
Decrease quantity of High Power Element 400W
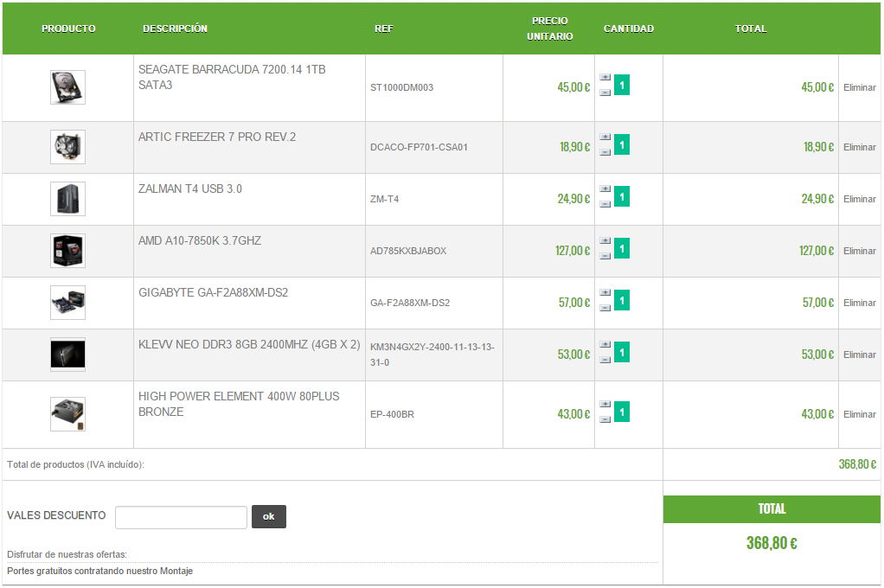605,419
